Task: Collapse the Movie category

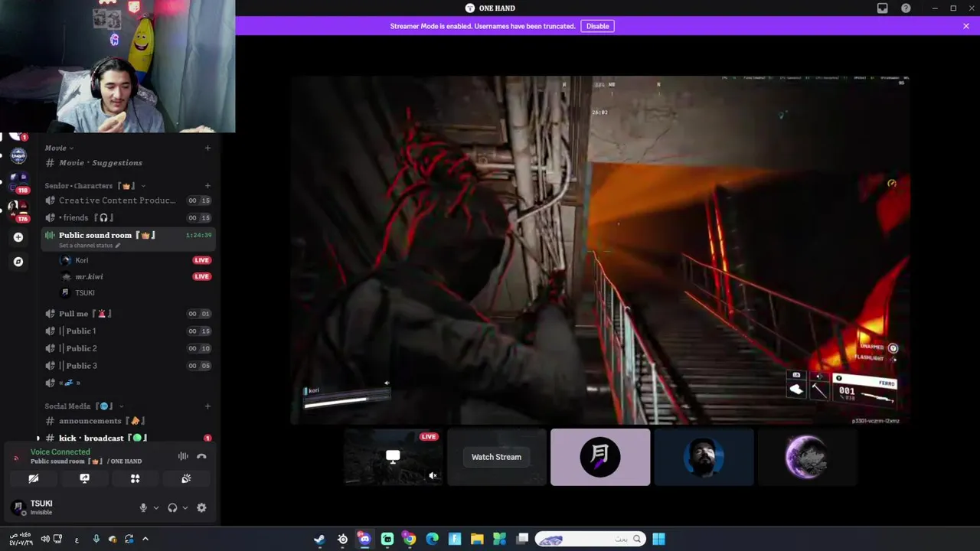Action: tap(59, 148)
